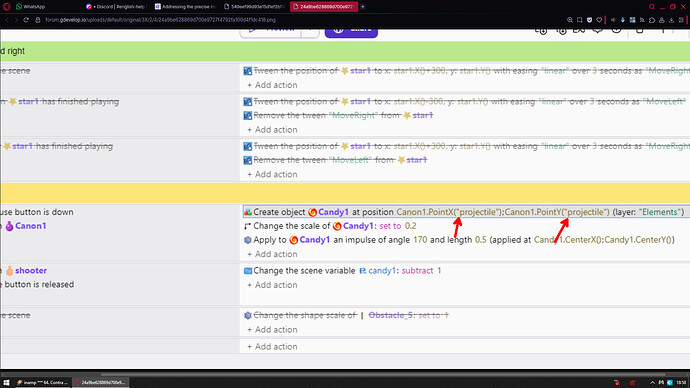Click the Canon1.PointY("projectile") expression
Viewport: 690px width, 388px height.
click(x=557, y=212)
